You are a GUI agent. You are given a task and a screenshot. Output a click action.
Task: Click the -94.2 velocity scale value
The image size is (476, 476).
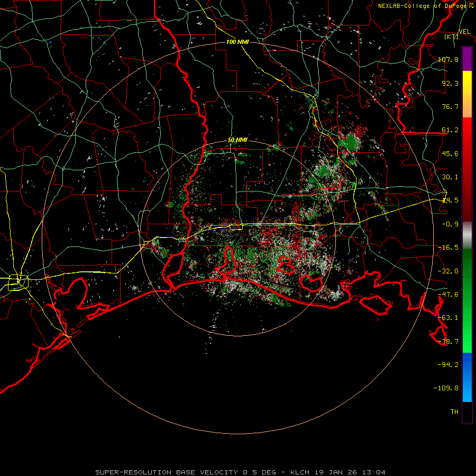tap(448, 365)
